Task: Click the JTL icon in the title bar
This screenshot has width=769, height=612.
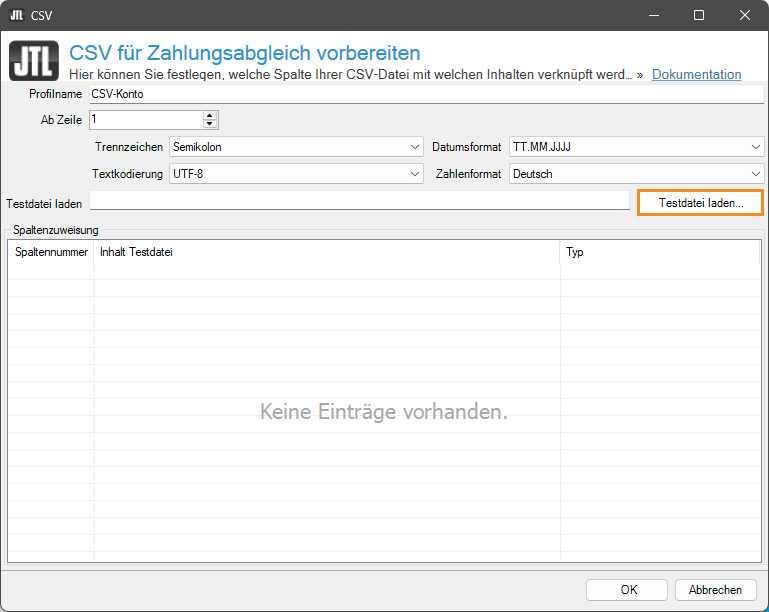Action: tap(16, 15)
